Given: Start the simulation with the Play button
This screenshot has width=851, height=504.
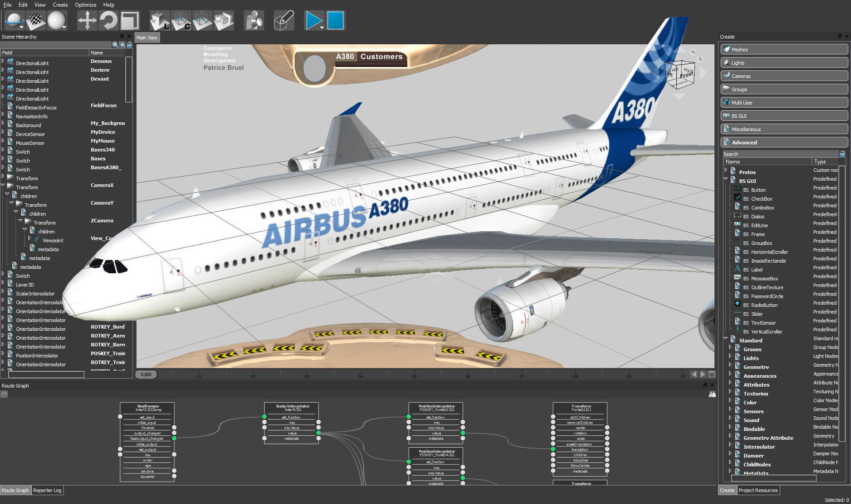Looking at the screenshot, I should (x=314, y=20).
